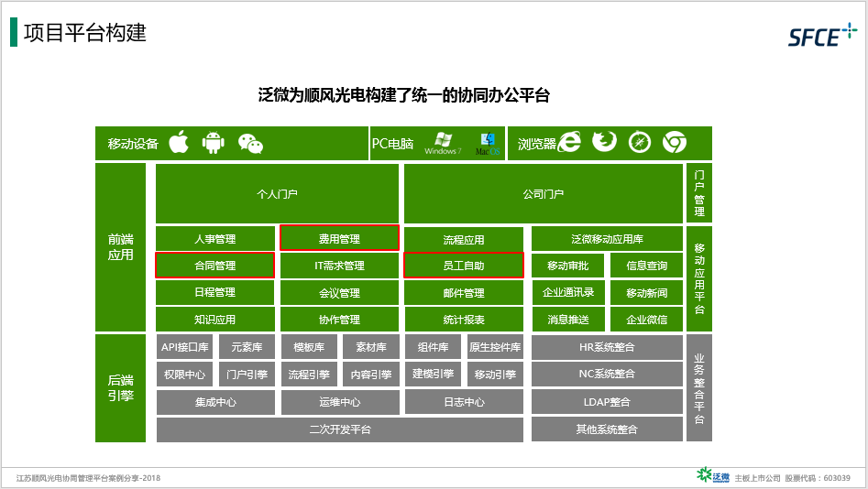This screenshot has height=489, width=868.
Task: Click the 流程应用 box
Action: coord(464,239)
